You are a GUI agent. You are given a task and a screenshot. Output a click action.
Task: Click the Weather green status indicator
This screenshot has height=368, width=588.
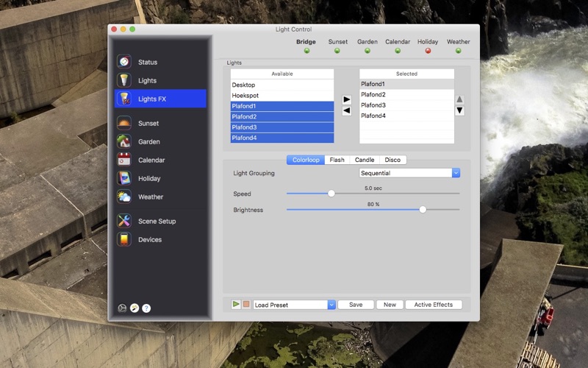point(458,51)
